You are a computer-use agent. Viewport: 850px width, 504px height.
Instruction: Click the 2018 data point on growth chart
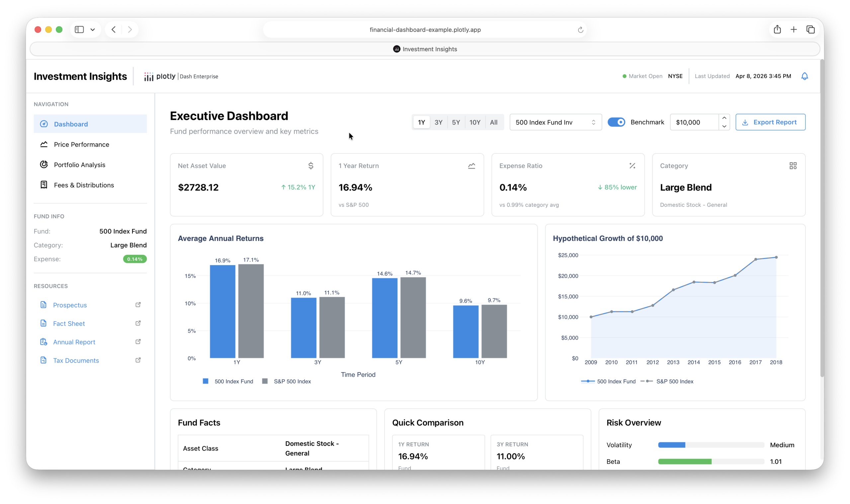[776, 257]
